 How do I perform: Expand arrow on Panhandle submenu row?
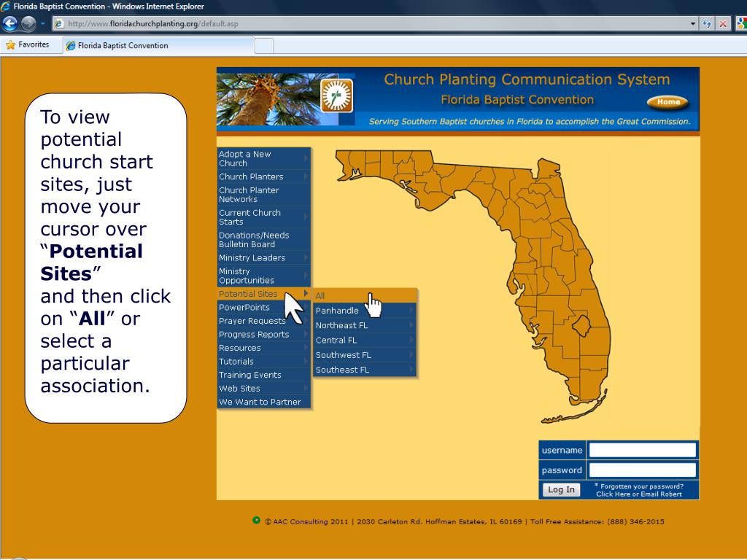411,311
